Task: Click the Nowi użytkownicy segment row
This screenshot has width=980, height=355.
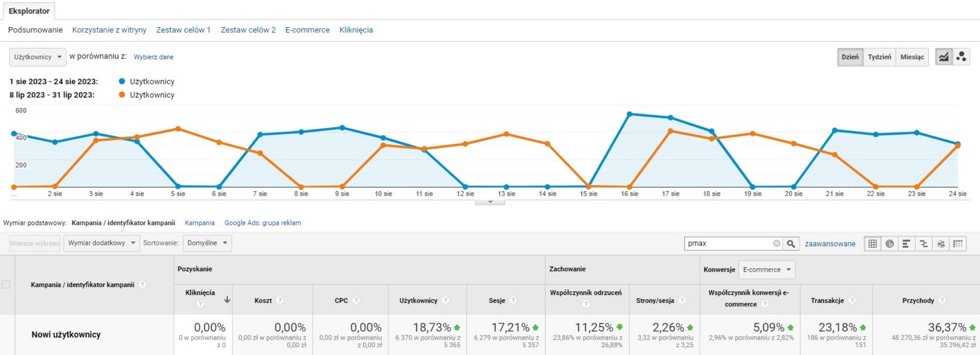Action: point(66,334)
